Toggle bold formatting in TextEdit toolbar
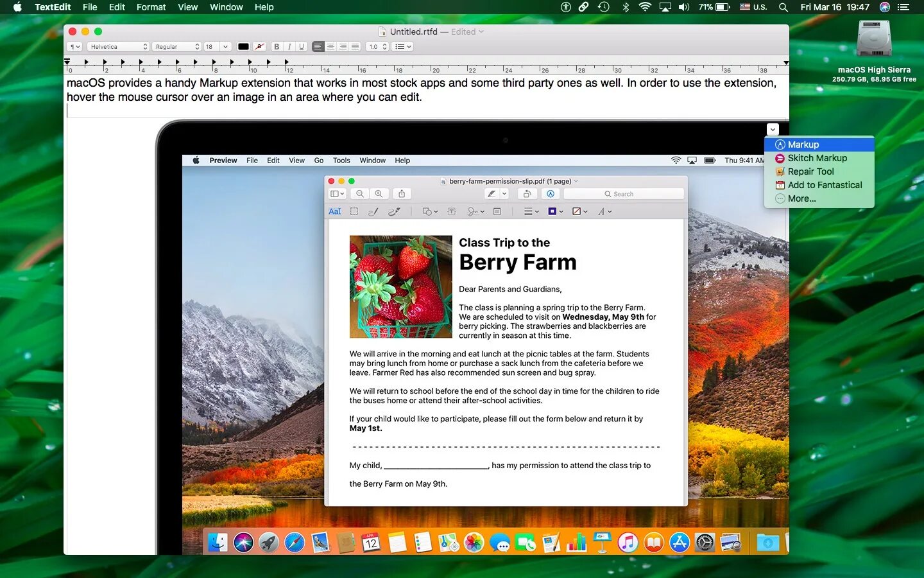Image resolution: width=924 pixels, height=578 pixels. click(277, 47)
